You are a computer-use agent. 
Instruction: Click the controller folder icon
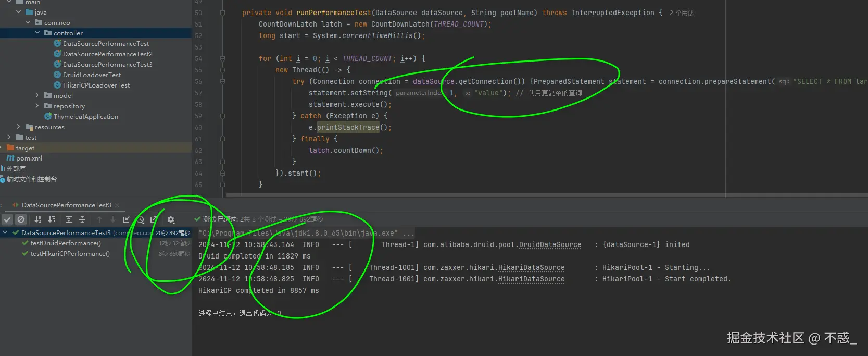(48, 33)
